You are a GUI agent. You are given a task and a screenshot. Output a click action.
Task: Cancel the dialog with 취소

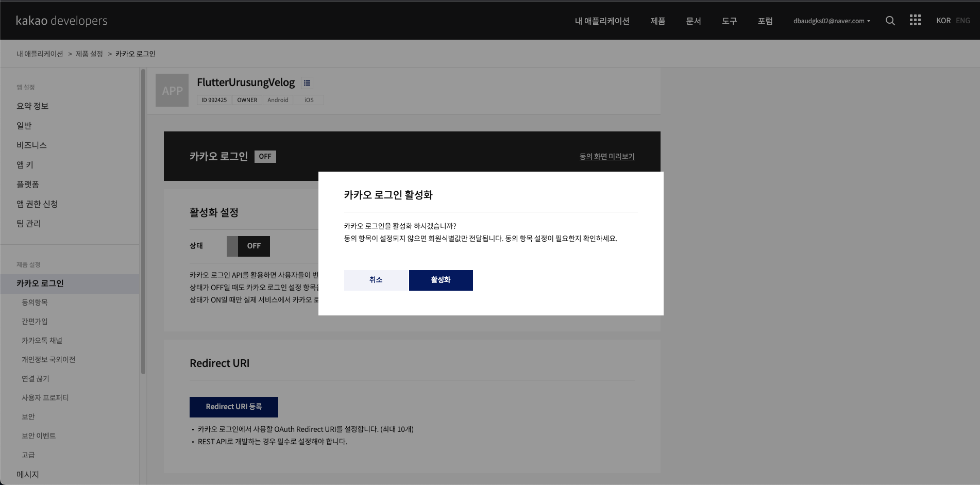376,280
